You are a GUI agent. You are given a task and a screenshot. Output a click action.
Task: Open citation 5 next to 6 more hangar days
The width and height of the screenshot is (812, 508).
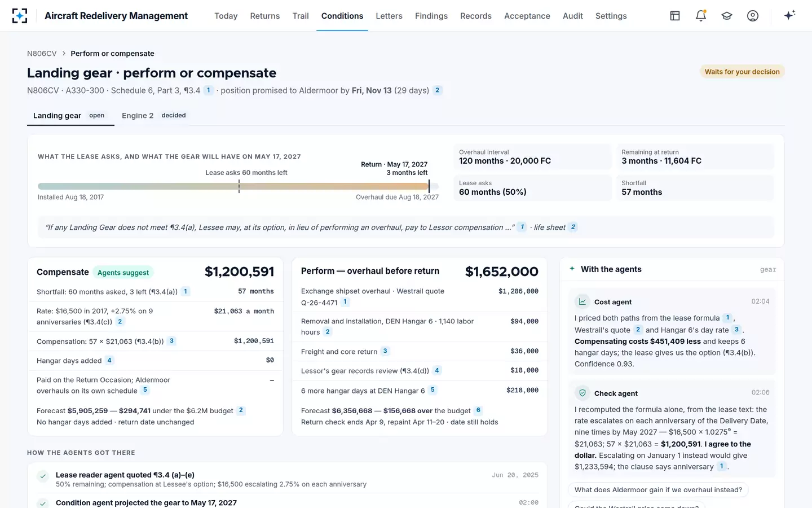point(433,390)
